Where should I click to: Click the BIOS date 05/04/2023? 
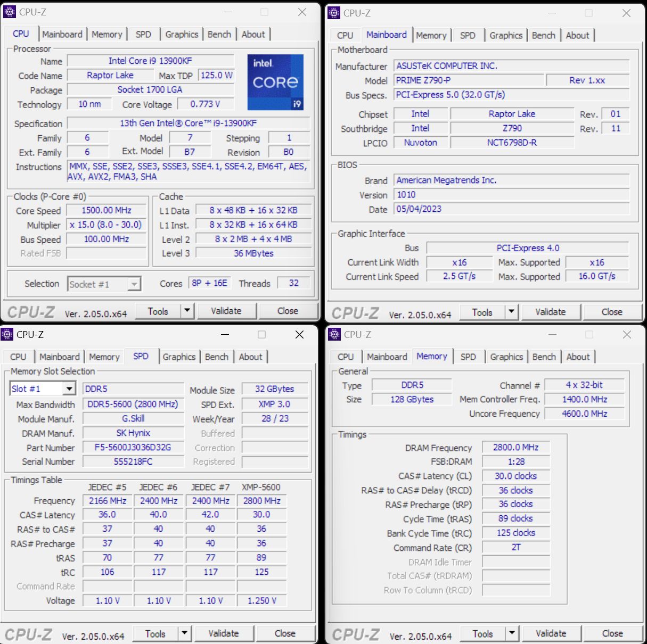512,209
